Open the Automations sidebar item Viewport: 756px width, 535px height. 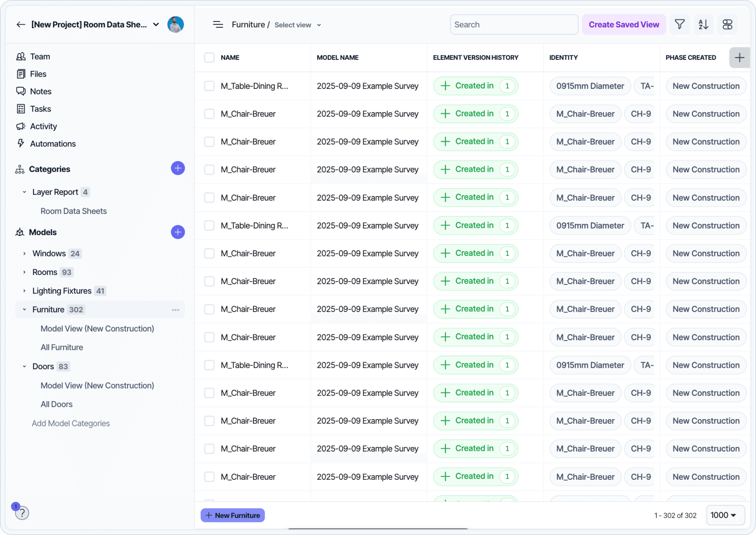[x=53, y=144]
